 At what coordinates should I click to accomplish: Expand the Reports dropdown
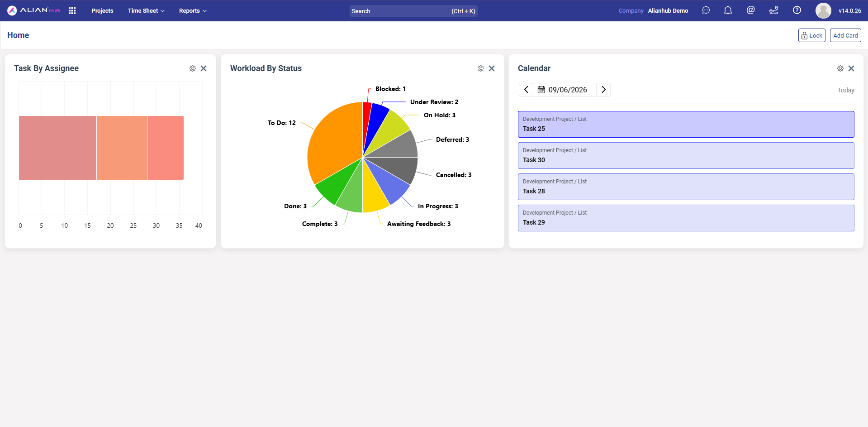tap(193, 10)
